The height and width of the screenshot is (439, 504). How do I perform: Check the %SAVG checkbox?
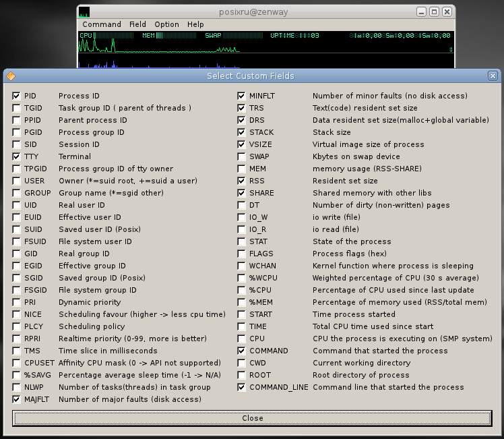pos(16,375)
